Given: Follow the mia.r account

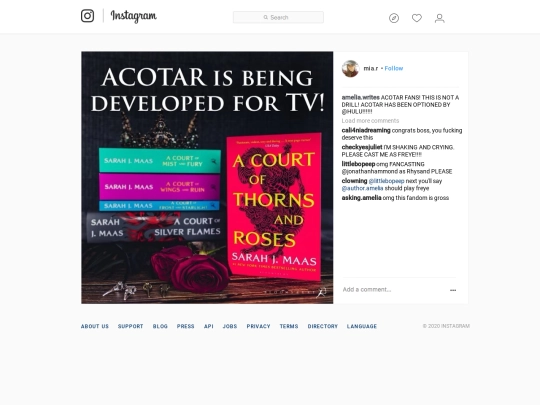Looking at the screenshot, I should 394,69.
